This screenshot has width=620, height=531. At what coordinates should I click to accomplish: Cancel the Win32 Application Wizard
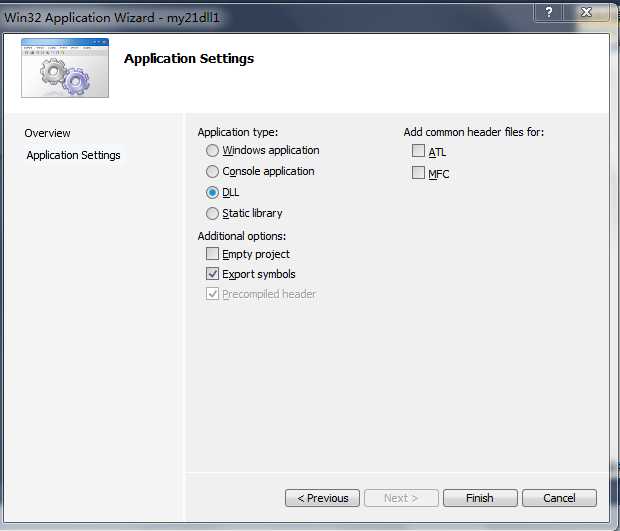point(559,498)
